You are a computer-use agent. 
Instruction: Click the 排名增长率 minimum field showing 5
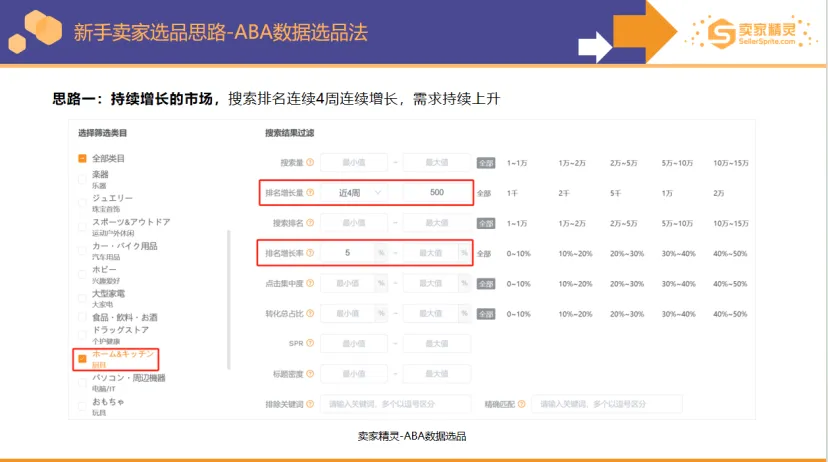tap(347, 253)
